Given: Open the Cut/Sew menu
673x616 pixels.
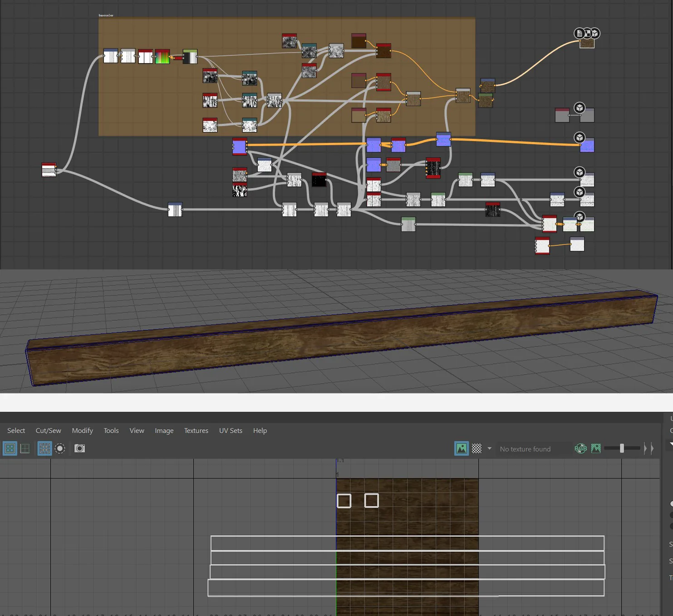Looking at the screenshot, I should (x=48, y=430).
